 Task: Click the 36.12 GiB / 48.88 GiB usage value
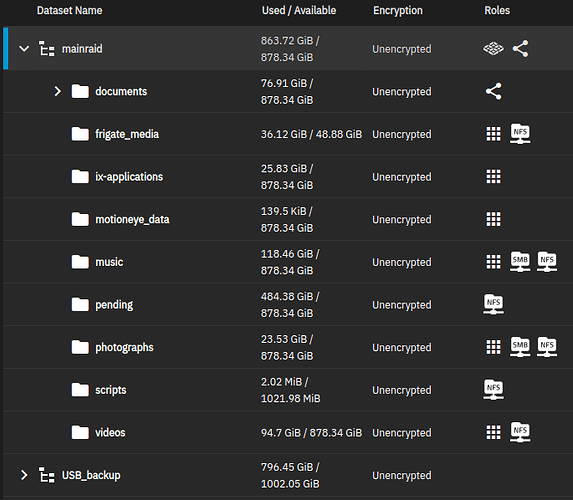point(311,134)
